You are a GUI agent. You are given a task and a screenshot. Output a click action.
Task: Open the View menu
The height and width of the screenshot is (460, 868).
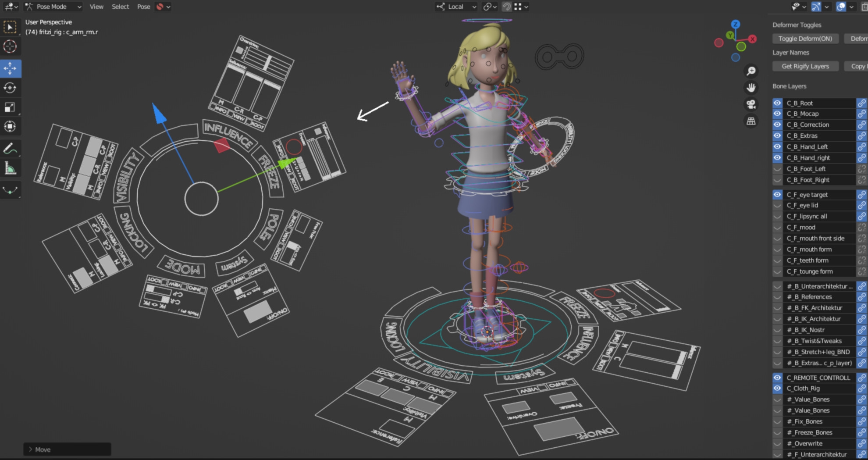(96, 7)
